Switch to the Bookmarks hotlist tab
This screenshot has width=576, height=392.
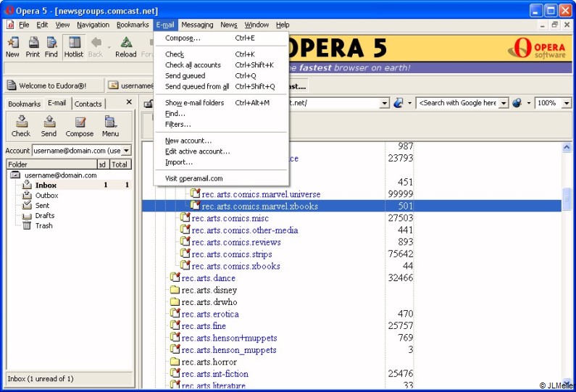[x=24, y=104]
